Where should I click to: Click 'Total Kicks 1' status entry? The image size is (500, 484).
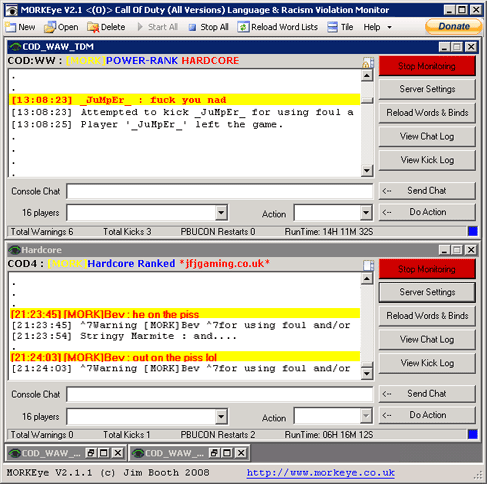(x=126, y=435)
